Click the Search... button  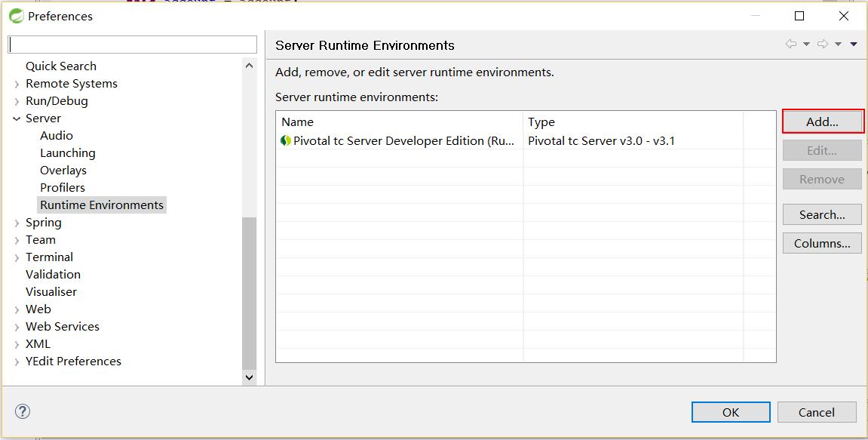822,215
